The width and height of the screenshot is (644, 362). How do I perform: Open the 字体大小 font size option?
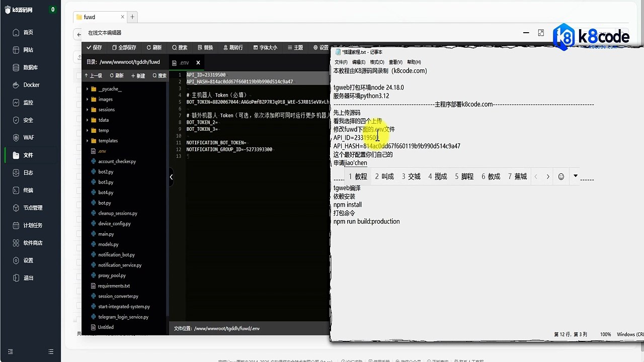click(265, 48)
